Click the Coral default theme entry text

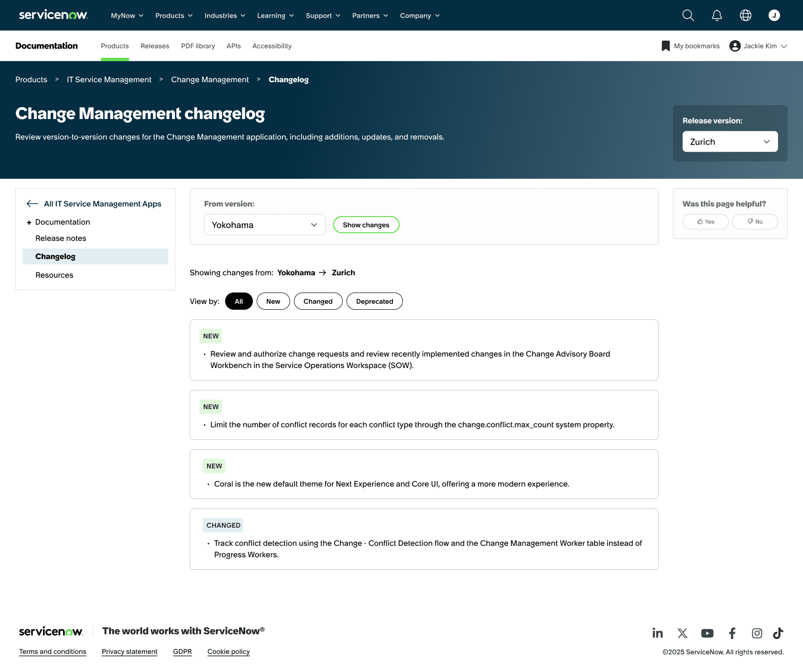point(391,484)
